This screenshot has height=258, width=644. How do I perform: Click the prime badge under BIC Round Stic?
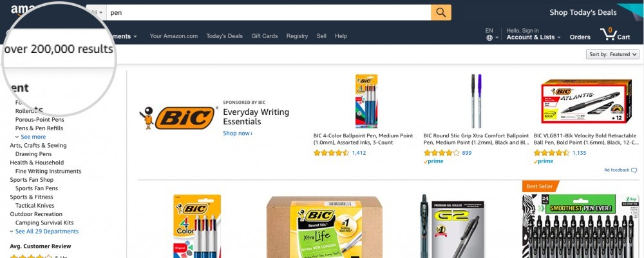click(x=433, y=161)
